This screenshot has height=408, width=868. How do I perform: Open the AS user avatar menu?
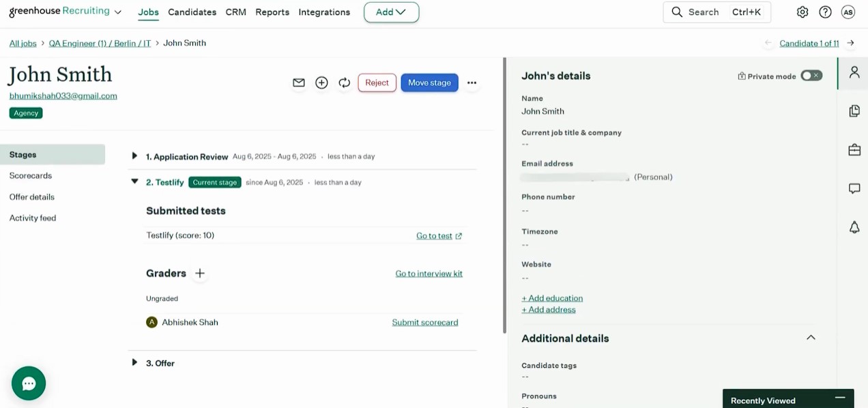click(848, 12)
